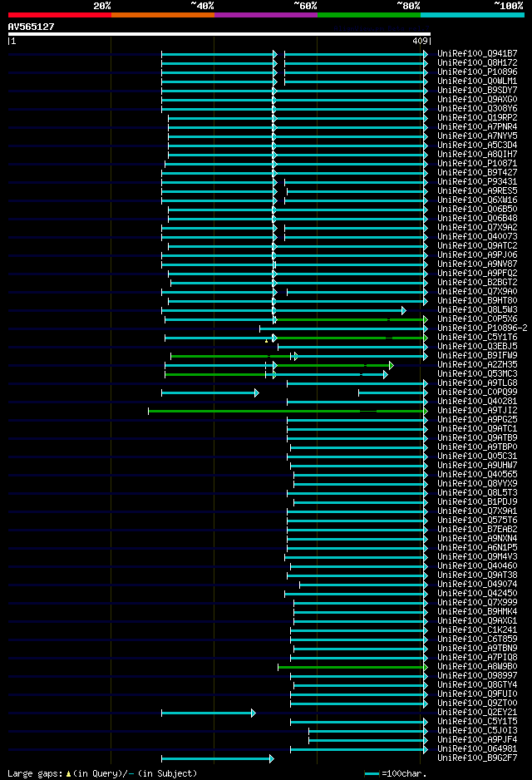The width and height of the screenshot is (532, 780).
Task: Click the purple ~60% identity legend segment
Action: click(x=266, y=15)
